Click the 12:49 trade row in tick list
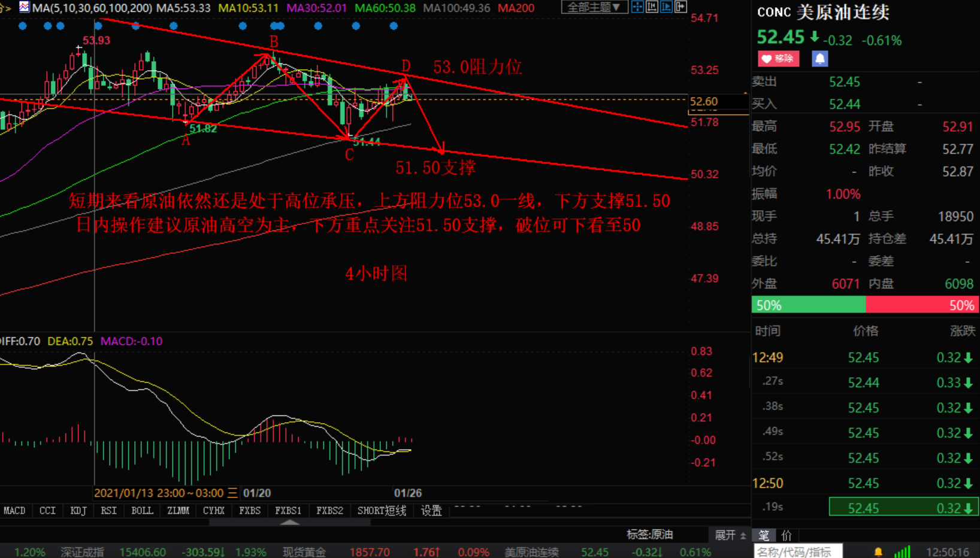Image resolution: width=980 pixels, height=558 pixels. pos(866,357)
